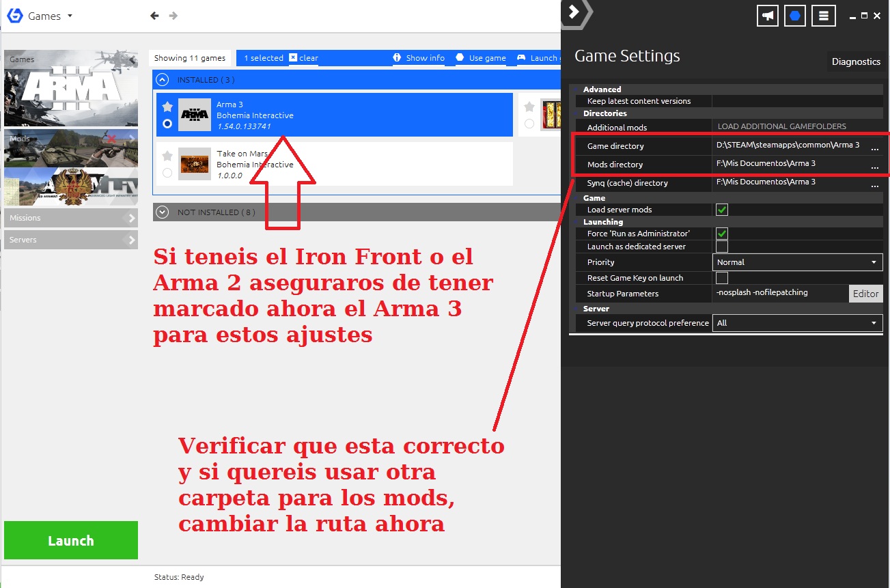The image size is (890, 588).
Task: Uncheck Force 'Run as Administrator' checkbox
Action: point(721,234)
